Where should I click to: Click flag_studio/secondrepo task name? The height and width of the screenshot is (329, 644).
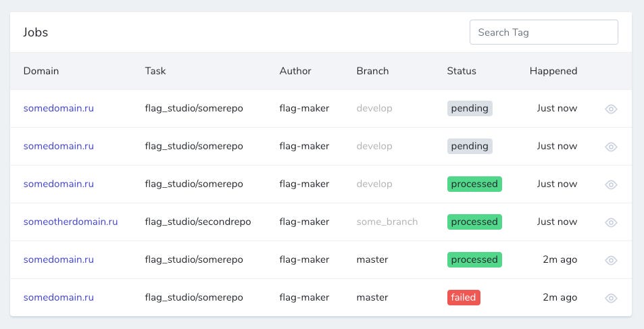tap(198, 222)
